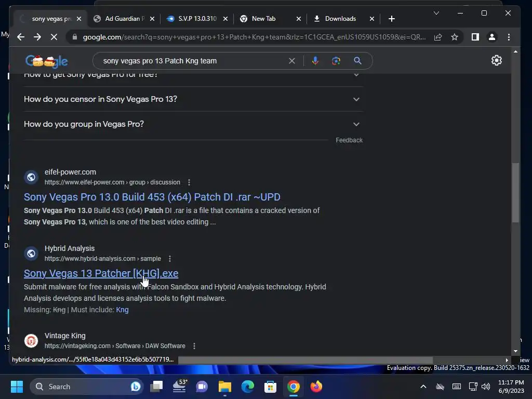Expand 'How do you censor in Sony Vegas Pro 13?'
The image size is (532, 399).
(193, 99)
